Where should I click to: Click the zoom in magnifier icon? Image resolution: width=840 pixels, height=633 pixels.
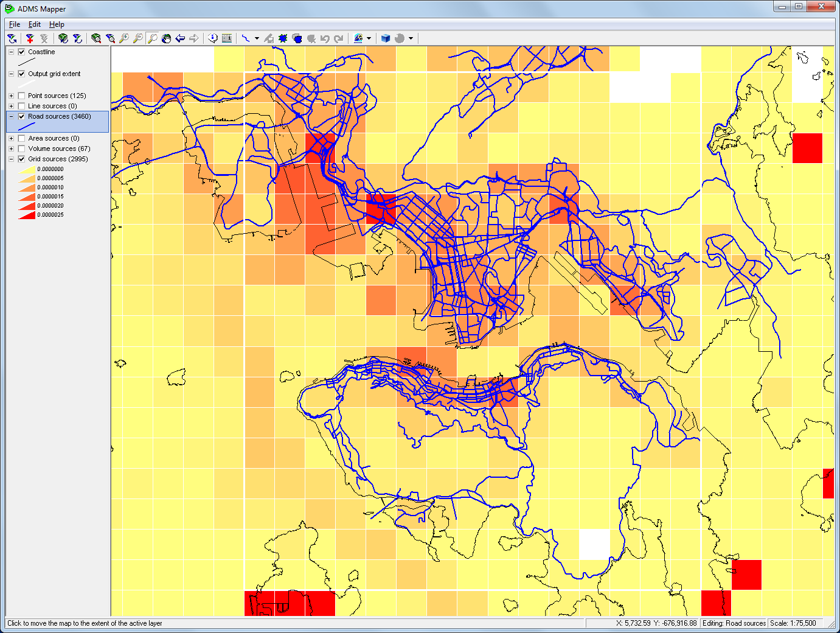(x=124, y=38)
